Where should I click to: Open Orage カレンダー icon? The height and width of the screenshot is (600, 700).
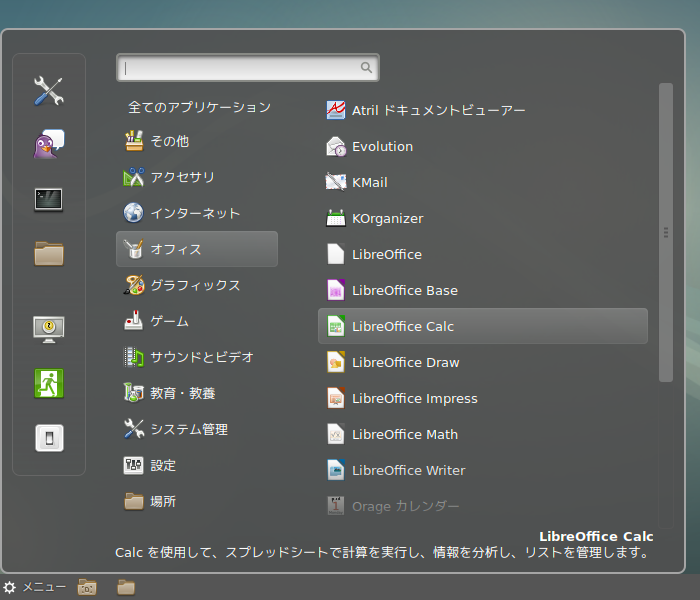pyautogui.click(x=336, y=506)
